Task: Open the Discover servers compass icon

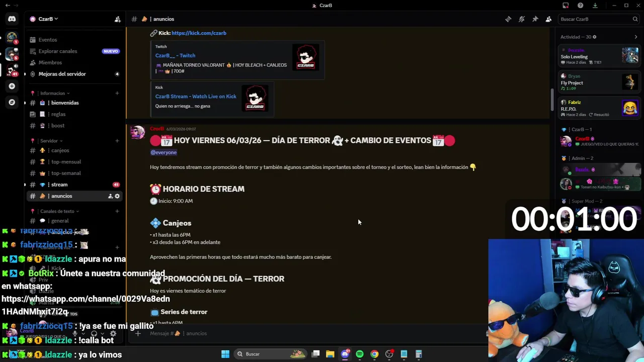Action: 12,102
